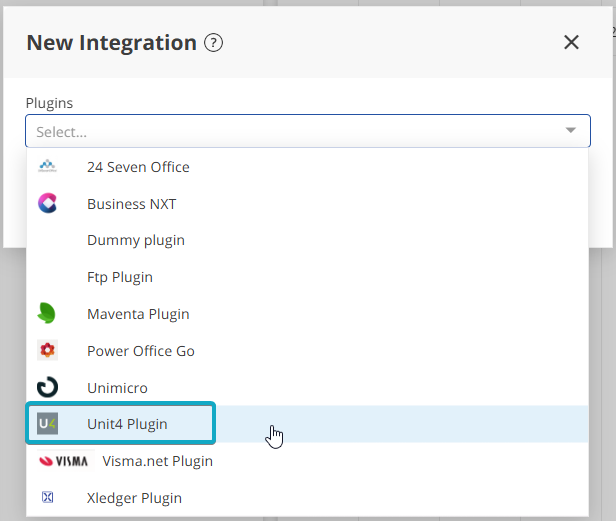Choose Business NXT option

click(x=131, y=204)
